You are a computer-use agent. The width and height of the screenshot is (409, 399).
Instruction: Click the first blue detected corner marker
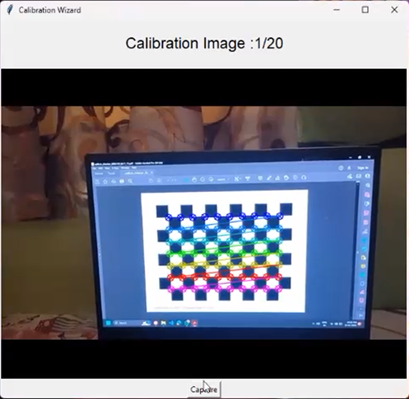(x=168, y=217)
